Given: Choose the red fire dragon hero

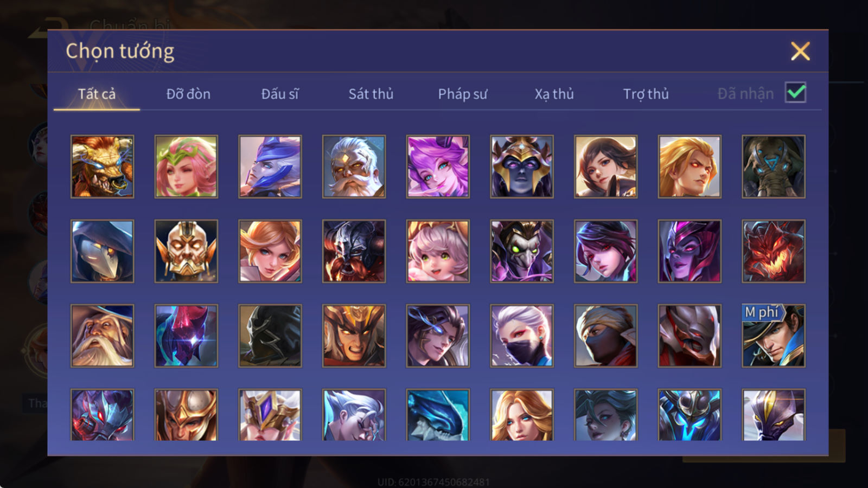Looking at the screenshot, I should click(x=774, y=251).
